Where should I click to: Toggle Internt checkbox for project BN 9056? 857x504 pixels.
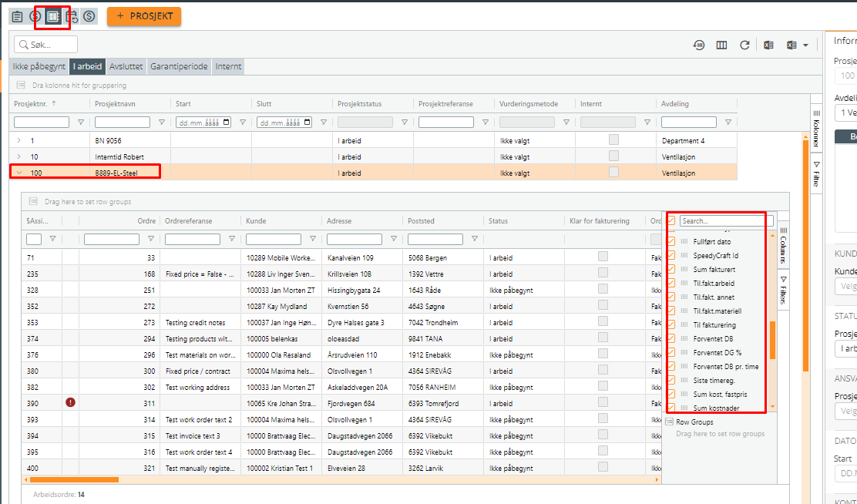(613, 140)
